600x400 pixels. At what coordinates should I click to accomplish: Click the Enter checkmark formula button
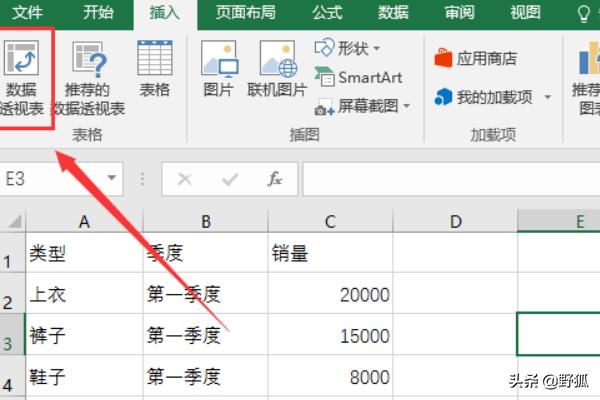[230, 179]
